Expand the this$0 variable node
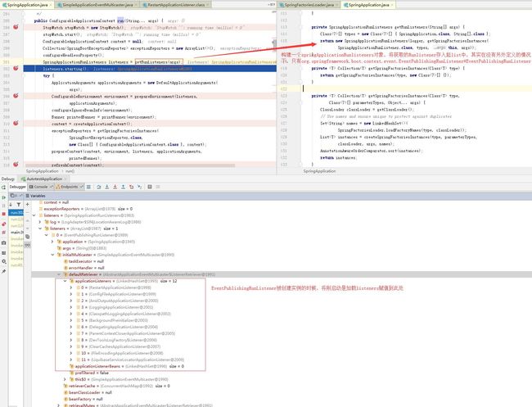Viewport: 532px width, 407px height. [65, 379]
